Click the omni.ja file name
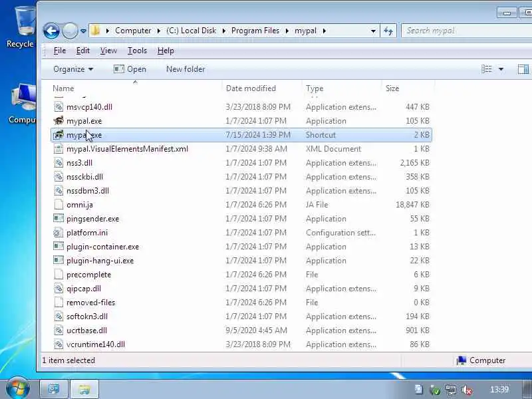This screenshot has height=399, width=532. tap(80, 205)
